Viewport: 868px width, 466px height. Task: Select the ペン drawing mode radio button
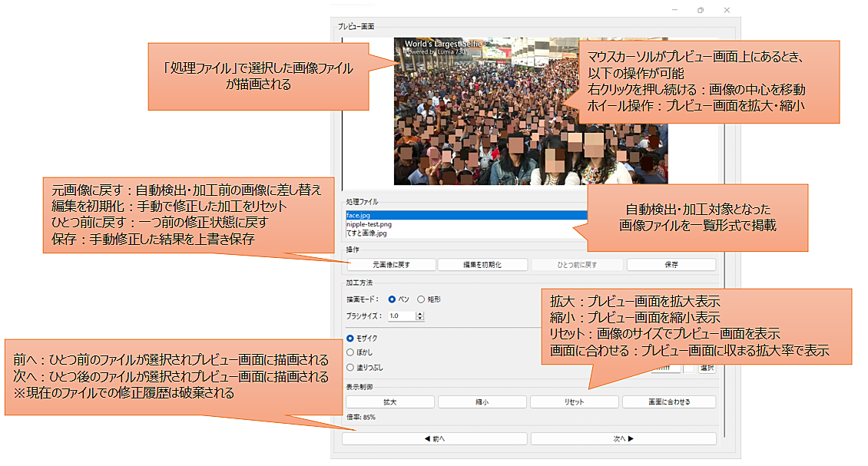[393, 299]
